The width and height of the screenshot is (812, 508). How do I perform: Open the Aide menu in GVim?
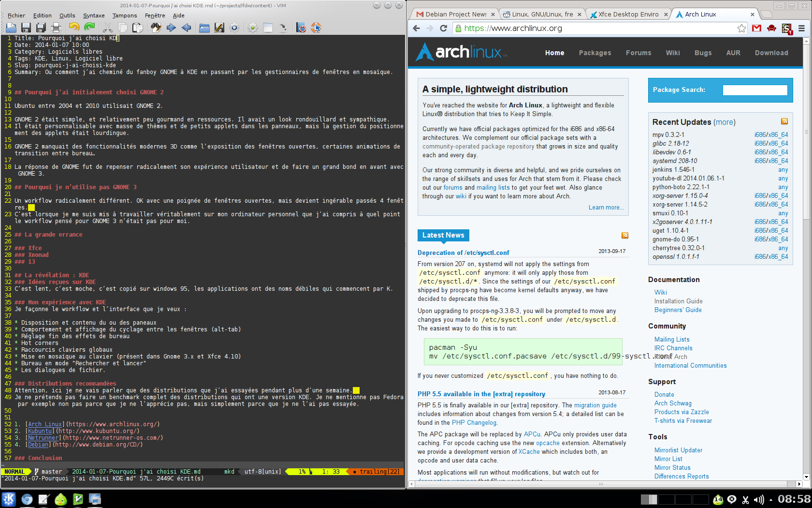[179, 15]
